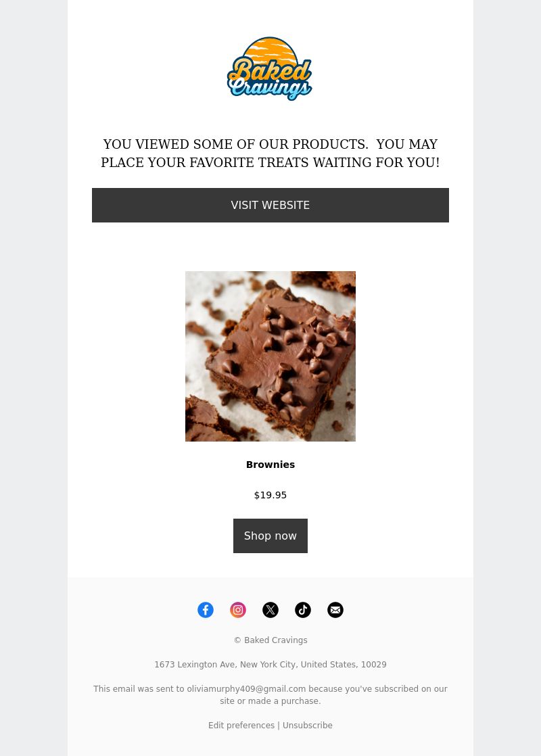Click the VISIT WEBSITE button
Screen dimensions: 541x756
[x=270, y=205]
